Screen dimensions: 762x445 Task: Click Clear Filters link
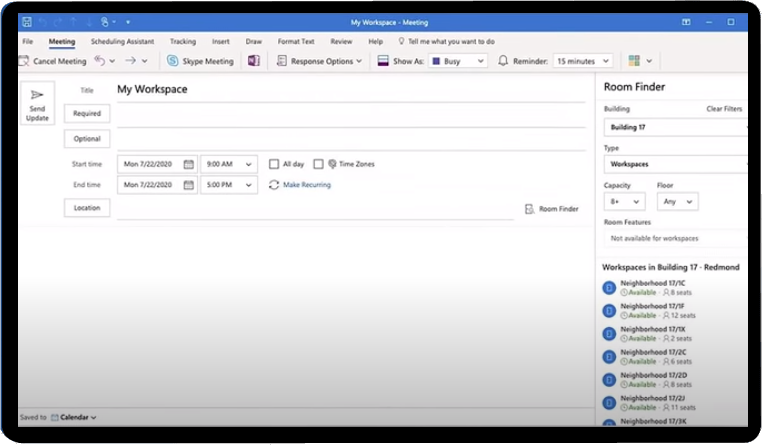coord(724,109)
